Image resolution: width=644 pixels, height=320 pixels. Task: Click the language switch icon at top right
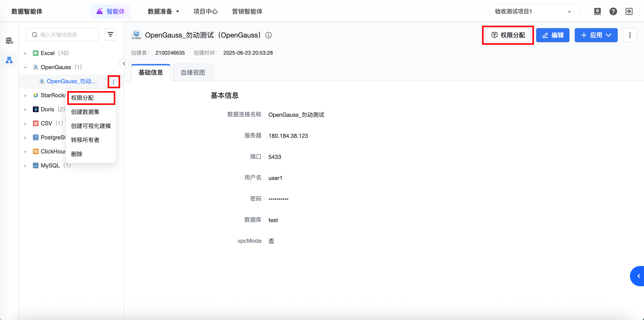629,11
